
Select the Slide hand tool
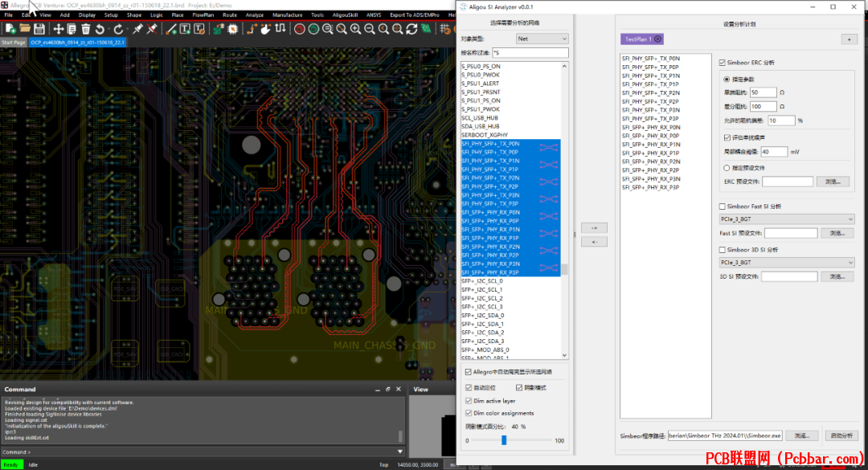(x=266, y=29)
